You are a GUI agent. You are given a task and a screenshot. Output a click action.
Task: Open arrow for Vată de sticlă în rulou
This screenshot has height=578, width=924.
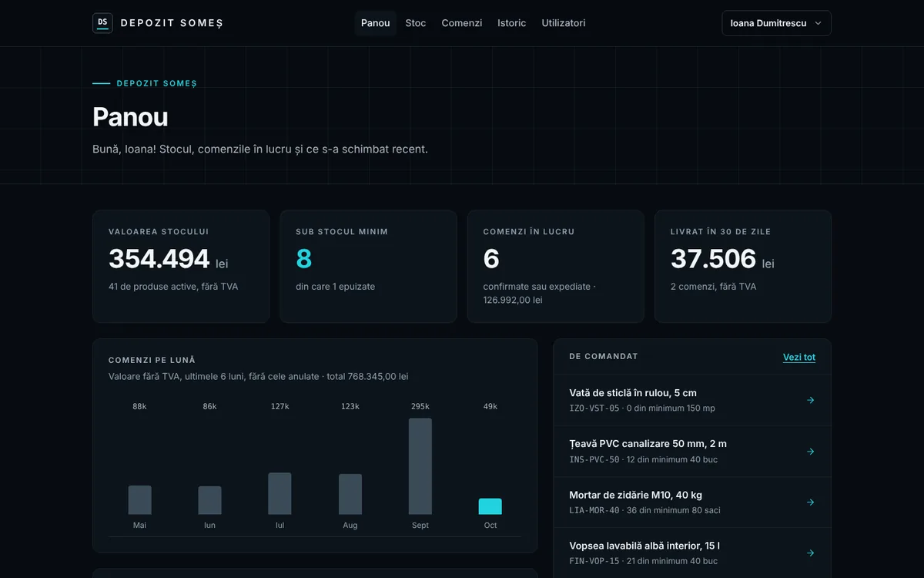click(810, 400)
